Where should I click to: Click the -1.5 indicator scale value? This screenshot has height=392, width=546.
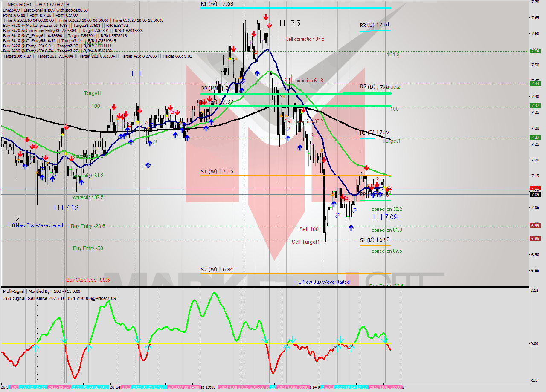pyautogui.click(x=534, y=380)
